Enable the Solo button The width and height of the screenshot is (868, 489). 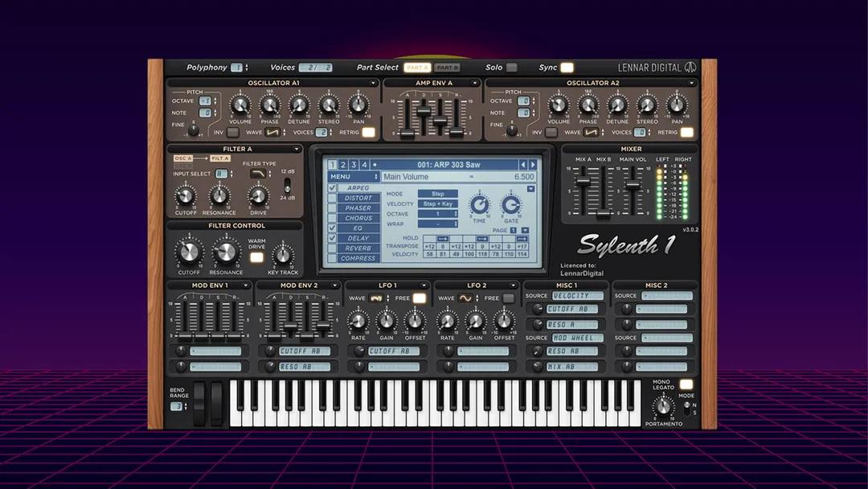512,68
